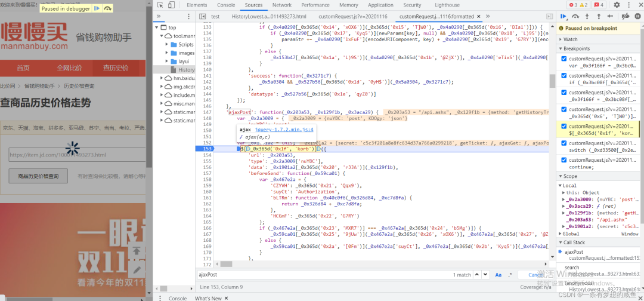
Task: Open DevTools settings gear
Action: coord(617,5)
